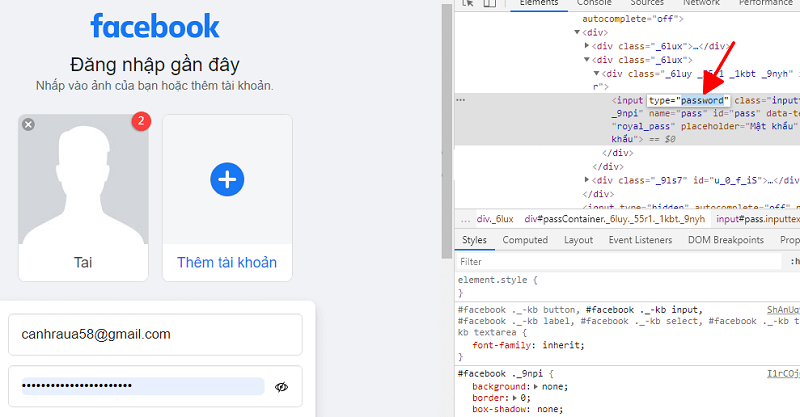The width and height of the screenshot is (800, 417).
Task: Click the font-family inherit declaration
Action: pos(528,346)
